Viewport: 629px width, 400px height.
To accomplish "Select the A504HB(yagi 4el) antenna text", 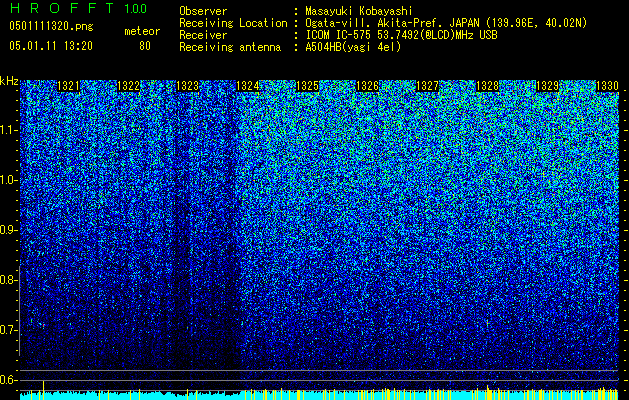I will tap(353, 47).
